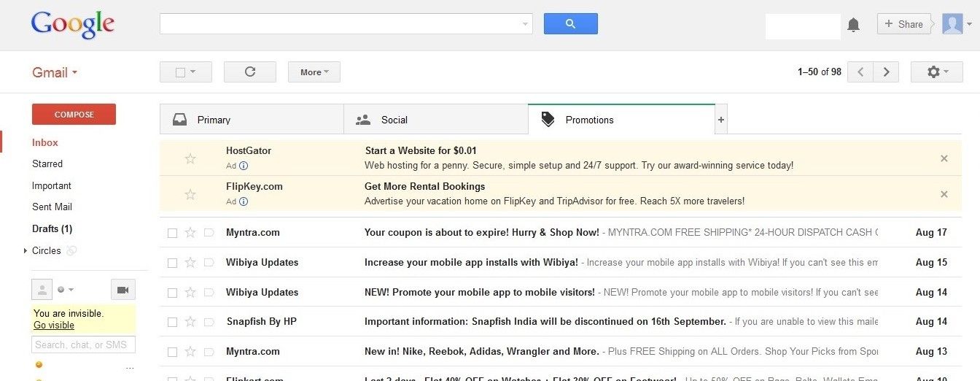
Task: Go to newer messages arrow
Action: pyautogui.click(x=860, y=72)
